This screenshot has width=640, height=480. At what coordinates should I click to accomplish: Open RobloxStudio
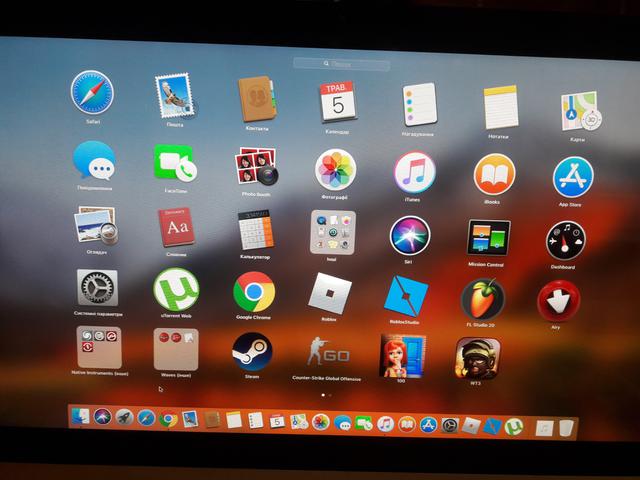point(406,296)
